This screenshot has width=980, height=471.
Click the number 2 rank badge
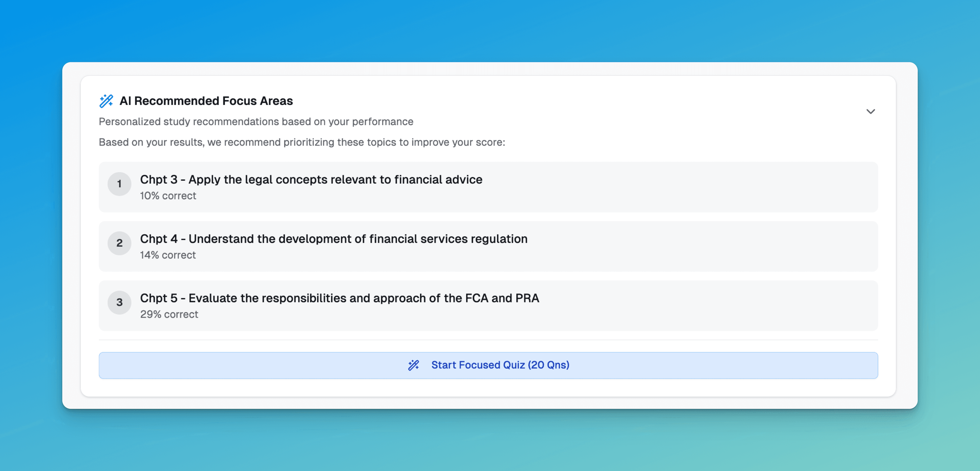click(x=119, y=243)
